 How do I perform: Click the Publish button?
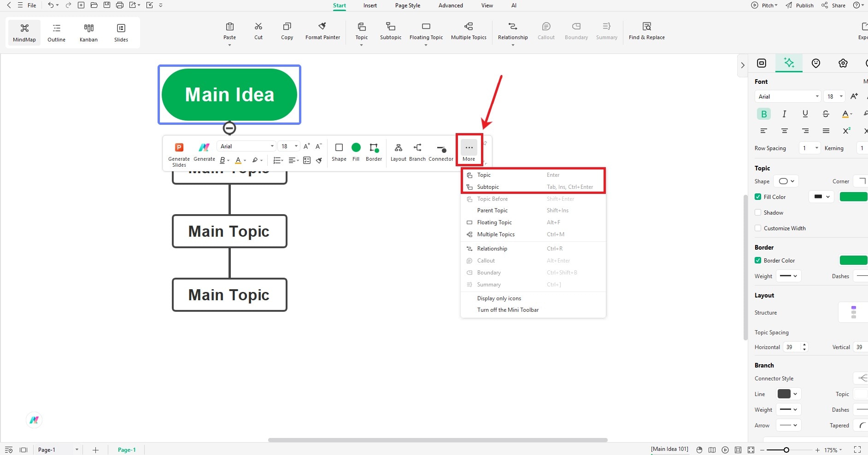799,6
